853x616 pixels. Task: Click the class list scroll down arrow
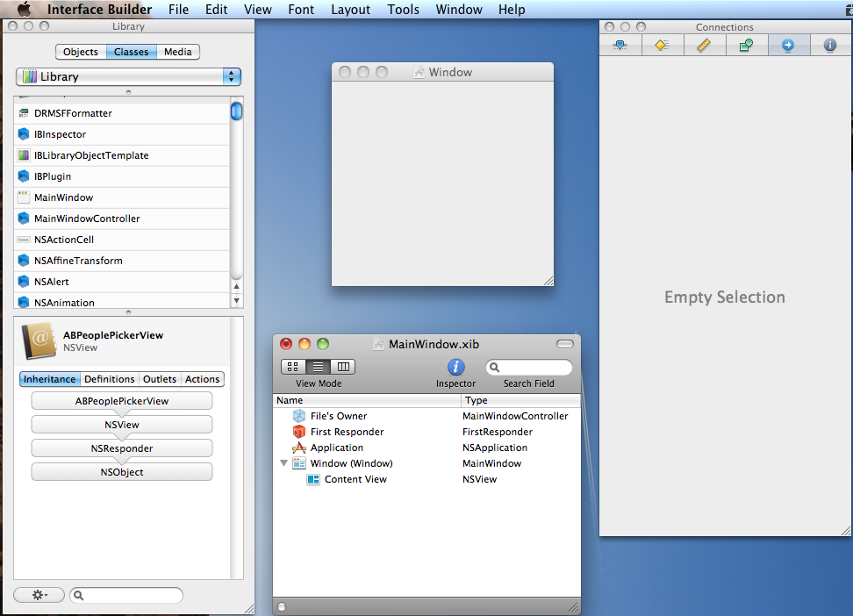click(x=237, y=300)
